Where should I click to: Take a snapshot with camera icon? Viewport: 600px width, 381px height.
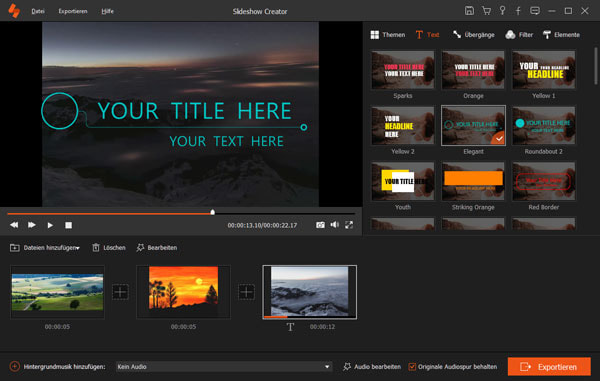(320, 225)
